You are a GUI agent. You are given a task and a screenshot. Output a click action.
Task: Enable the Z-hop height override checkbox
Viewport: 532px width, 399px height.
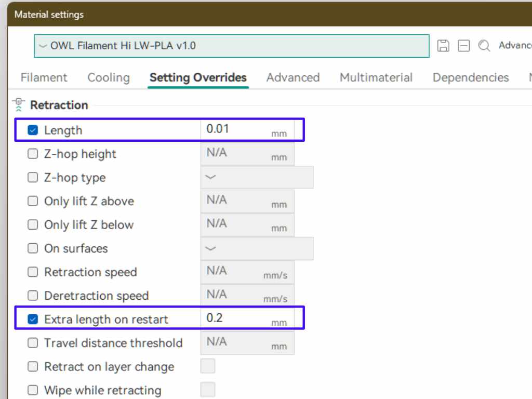pos(33,154)
